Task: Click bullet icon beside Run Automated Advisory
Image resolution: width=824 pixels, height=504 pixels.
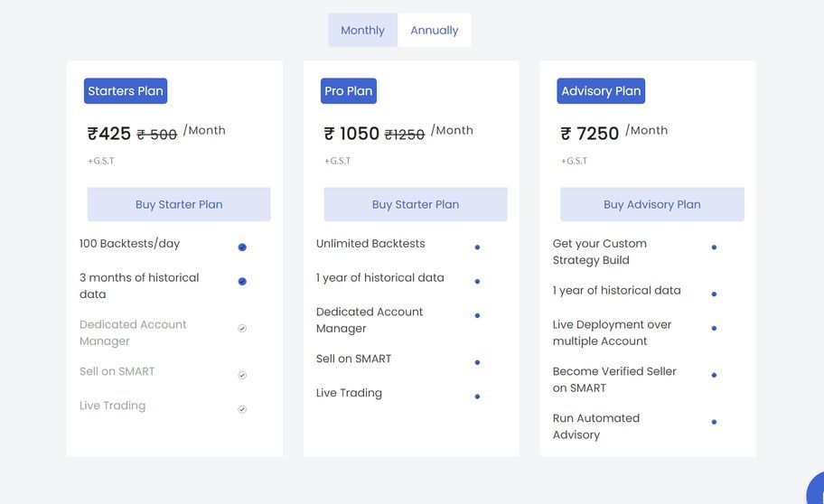Action: pyautogui.click(x=714, y=422)
